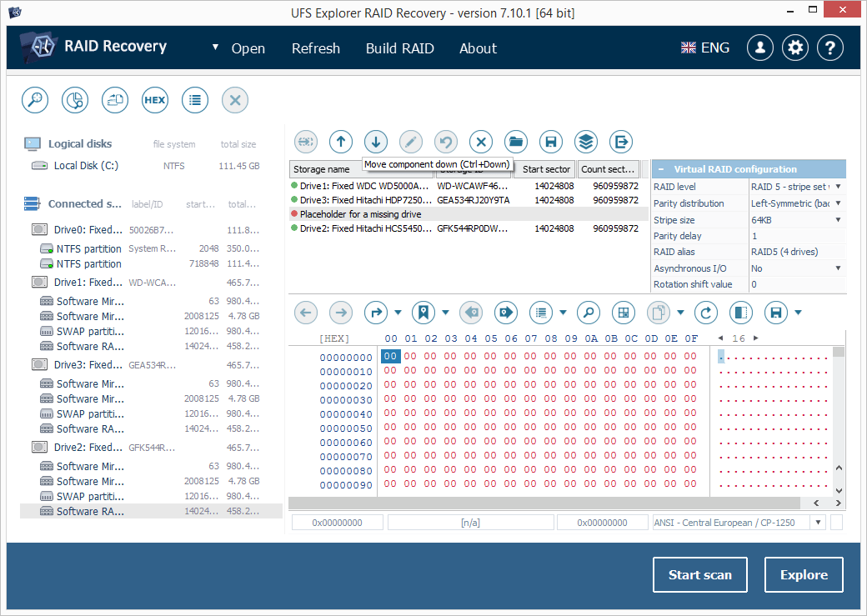This screenshot has width=867, height=616.
Task: Collapse the Virtual RAID configuration panel
Action: click(661, 169)
